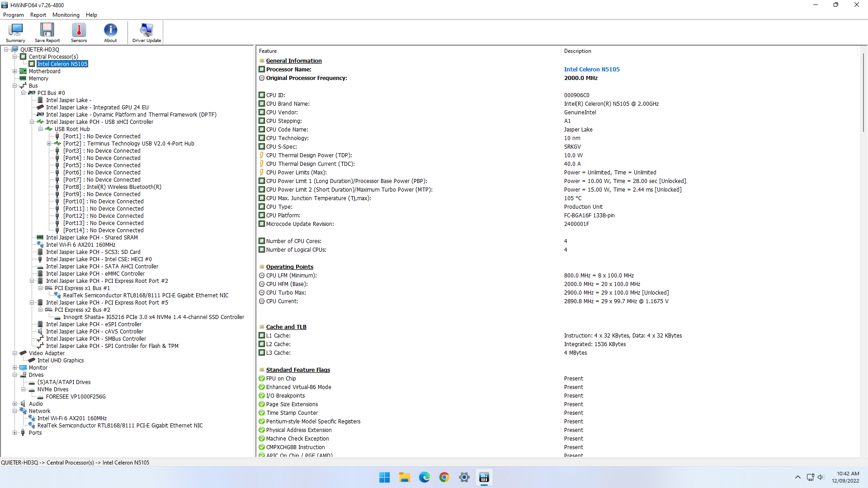Image resolution: width=868 pixels, height=488 pixels.
Task: Click the Memory module icon in tree
Action: (23, 78)
